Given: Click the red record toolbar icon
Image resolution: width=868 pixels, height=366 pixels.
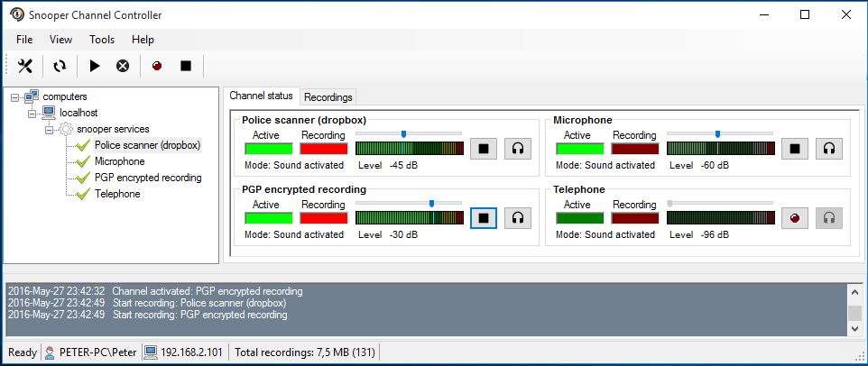Looking at the screenshot, I should click(x=157, y=67).
